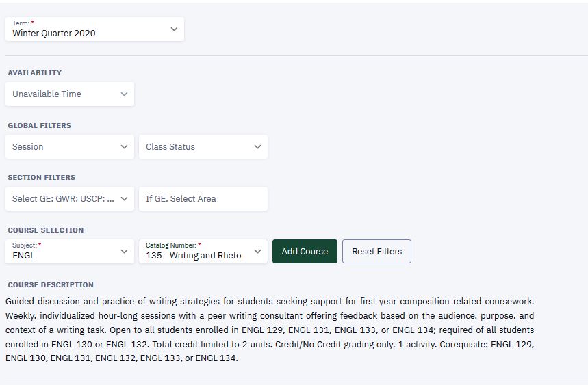Click the Subject field chevron arrow

[124, 252]
